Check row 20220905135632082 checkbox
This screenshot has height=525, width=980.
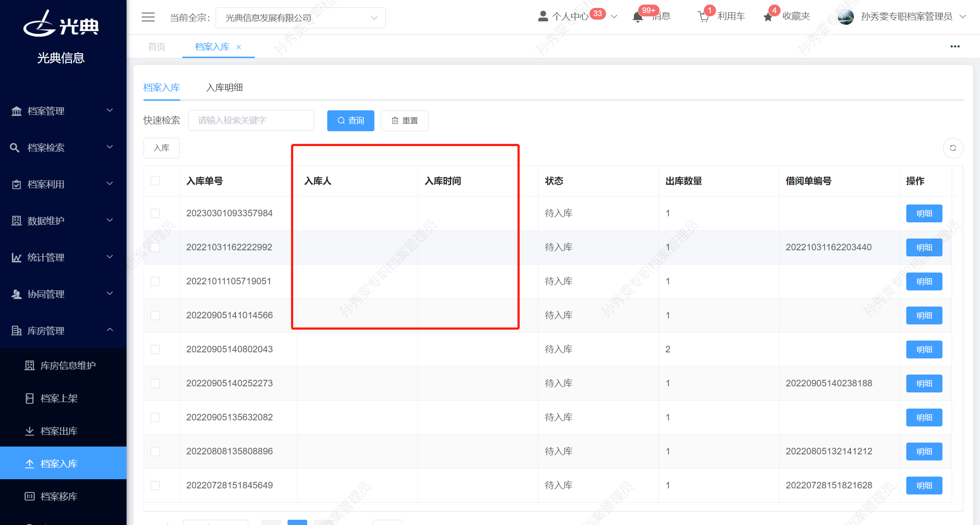[155, 417]
